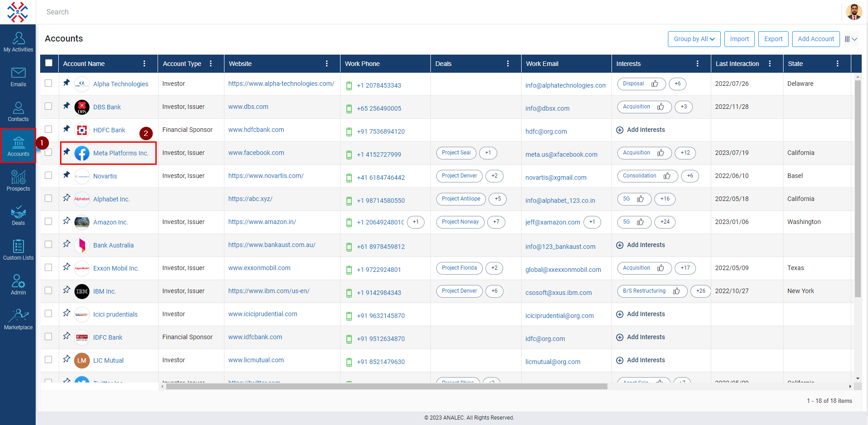The height and width of the screenshot is (425, 868).
Task: Select Alpha Technologies row checkbox
Action: click(x=48, y=83)
